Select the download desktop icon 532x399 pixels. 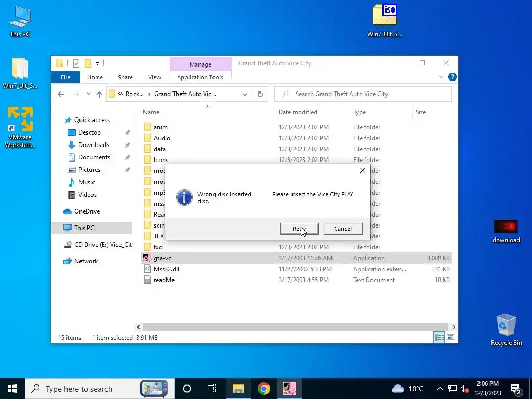[506, 231]
